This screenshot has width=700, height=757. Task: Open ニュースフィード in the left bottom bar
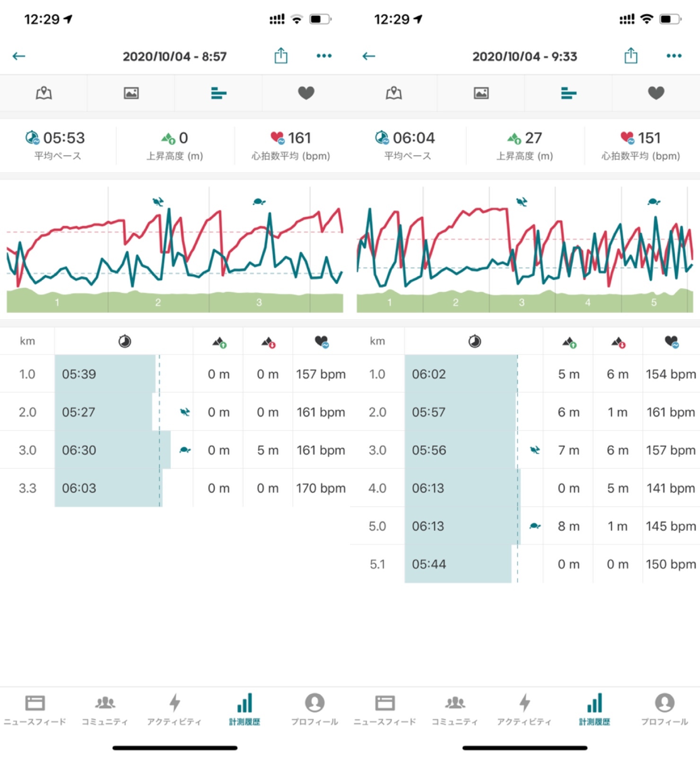35,709
